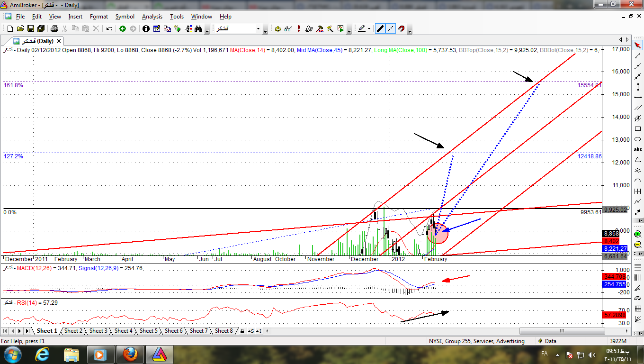Print the chart via printer icon
This screenshot has height=364, width=644.
[x=54, y=29]
